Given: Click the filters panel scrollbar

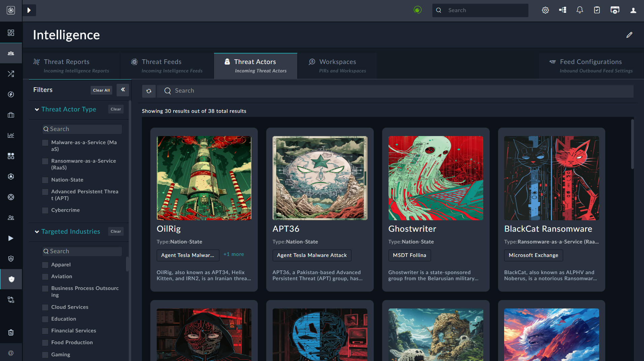Looking at the screenshot, I should (x=127, y=264).
